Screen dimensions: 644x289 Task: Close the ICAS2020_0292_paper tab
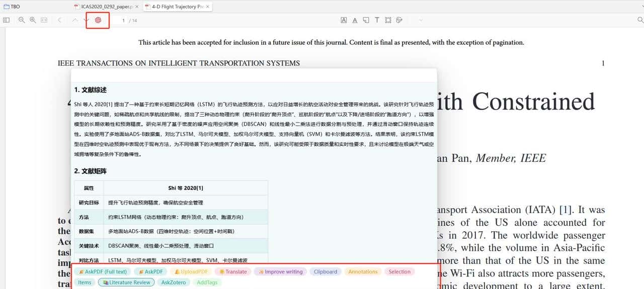point(137,7)
